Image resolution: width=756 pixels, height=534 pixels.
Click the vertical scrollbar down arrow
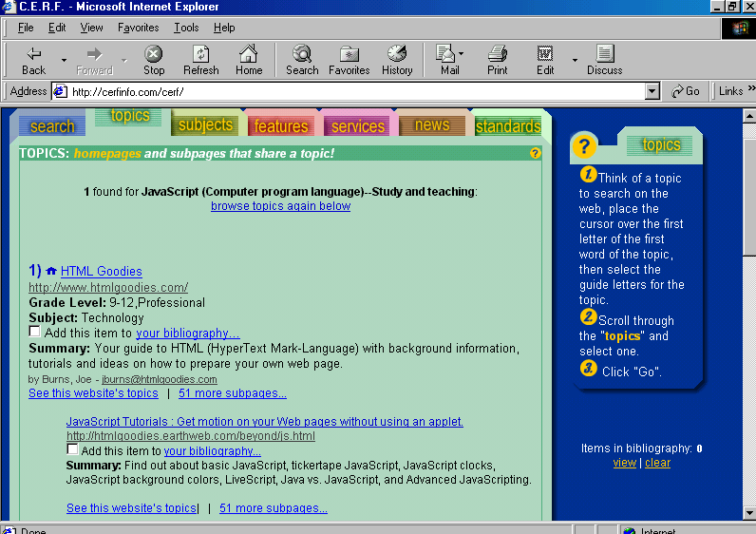748,513
